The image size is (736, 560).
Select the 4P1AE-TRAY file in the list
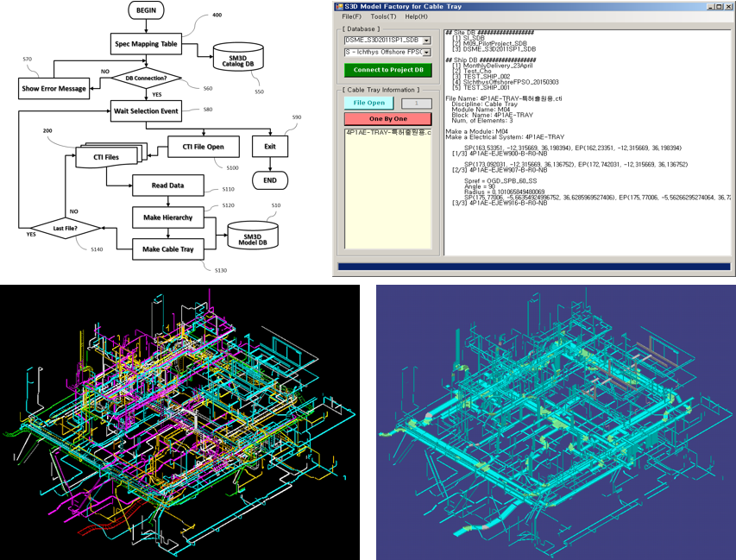click(x=387, y=132)
